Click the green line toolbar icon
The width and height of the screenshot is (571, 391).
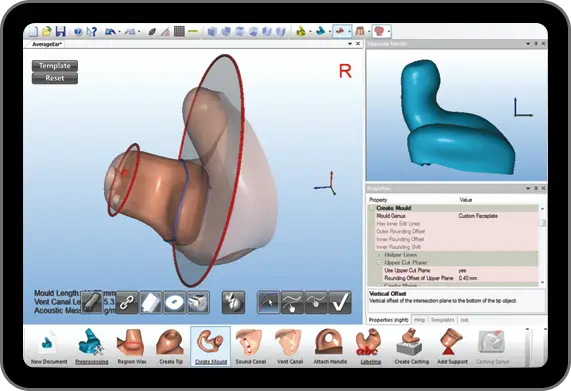pyautogui.click(x=193, y=32)
